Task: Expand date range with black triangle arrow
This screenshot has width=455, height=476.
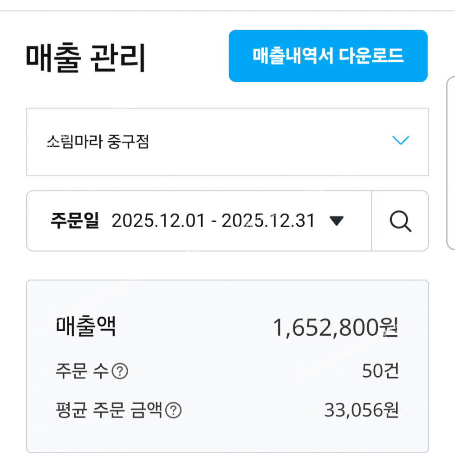Action: pyautogui.click(x=336, y=221)
